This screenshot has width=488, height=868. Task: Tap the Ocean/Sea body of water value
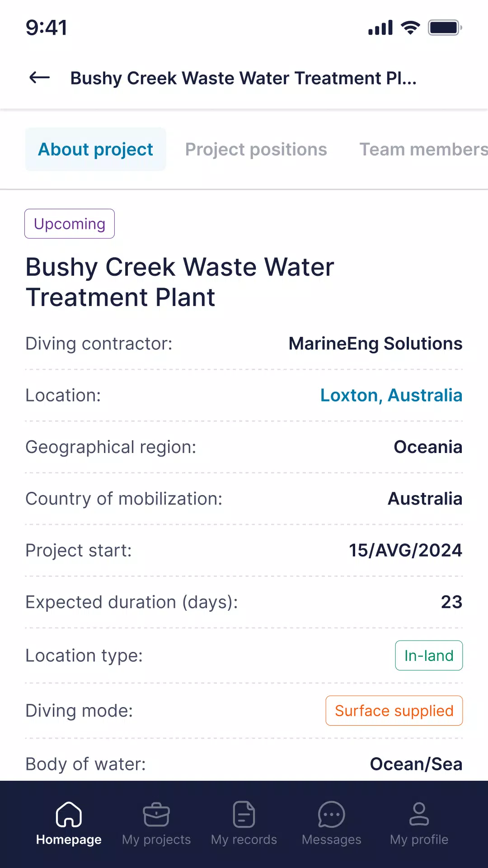pyautogui.click(x=416, y=764)
